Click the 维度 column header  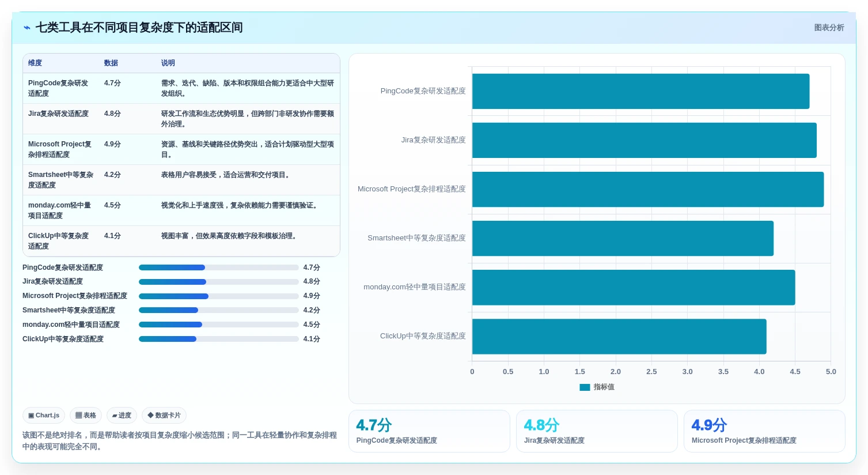pyautogui.click(x=35, y=63)
